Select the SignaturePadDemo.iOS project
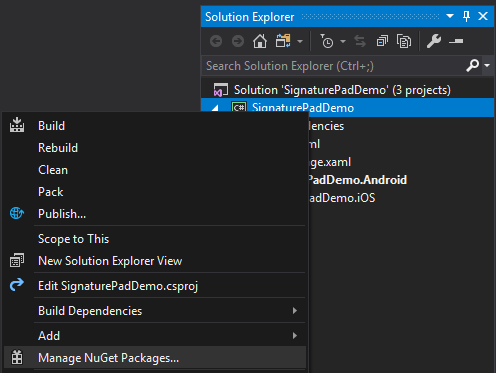 coord(342,198)
